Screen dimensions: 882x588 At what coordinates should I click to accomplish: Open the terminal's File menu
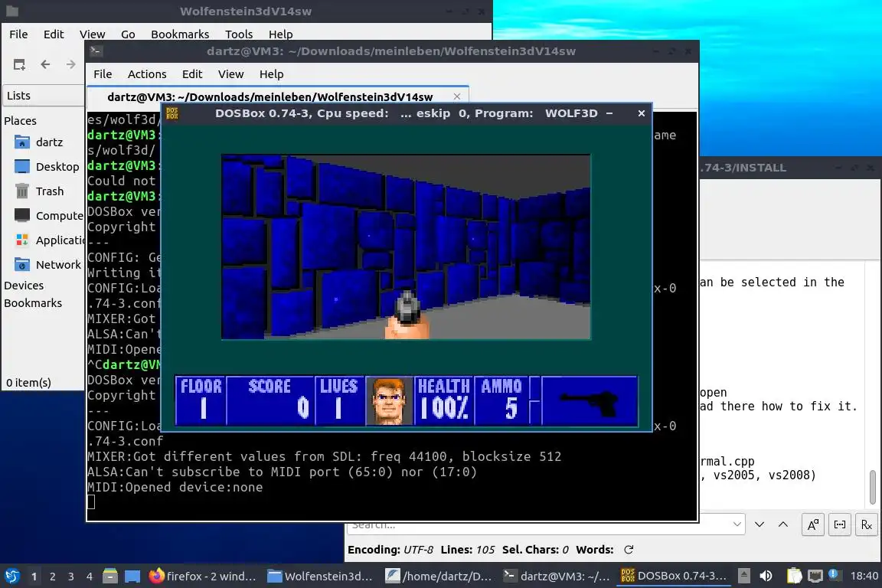tap(103, 74)
